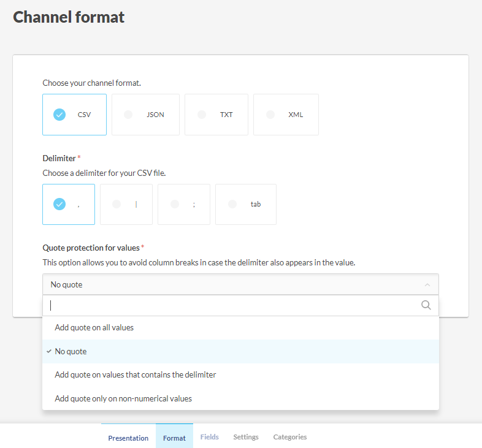
Task: Choose XML as channel format
Action: coord(286,115)
